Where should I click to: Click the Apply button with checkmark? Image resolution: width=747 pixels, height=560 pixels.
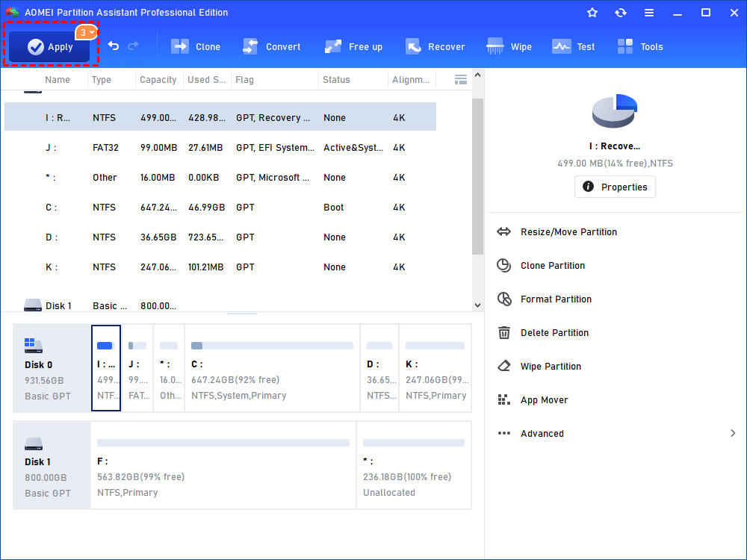click(x=49, y=46)
